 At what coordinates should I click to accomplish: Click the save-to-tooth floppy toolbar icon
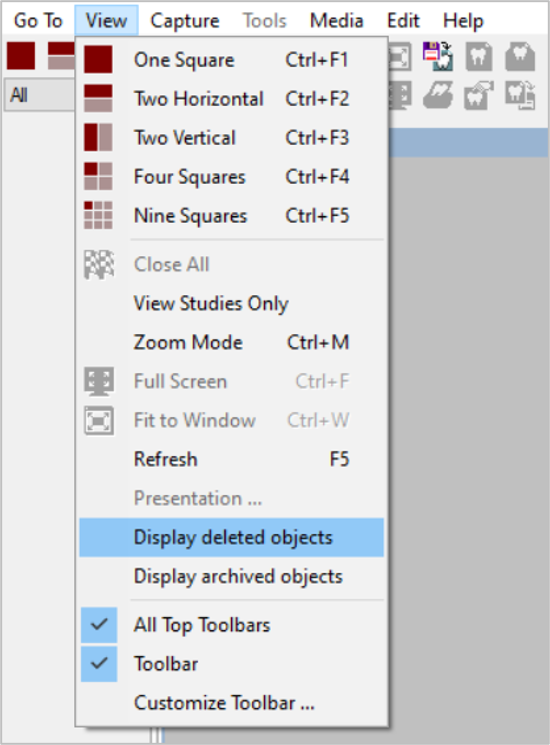tap(438, 56)
